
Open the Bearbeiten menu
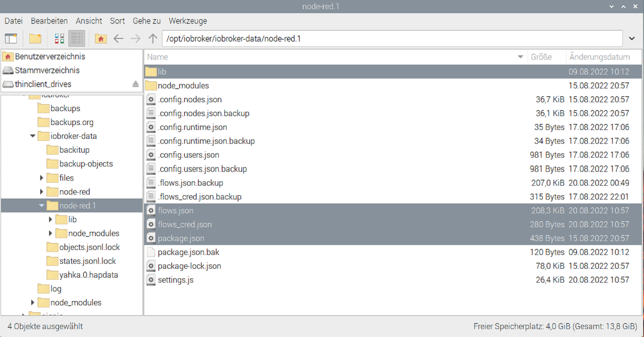click(49, 21)
